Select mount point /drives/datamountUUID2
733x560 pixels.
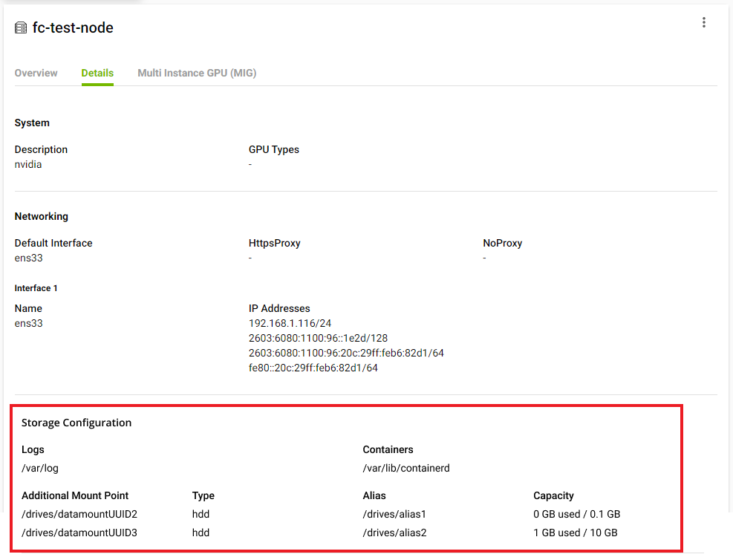coord(79,514)
